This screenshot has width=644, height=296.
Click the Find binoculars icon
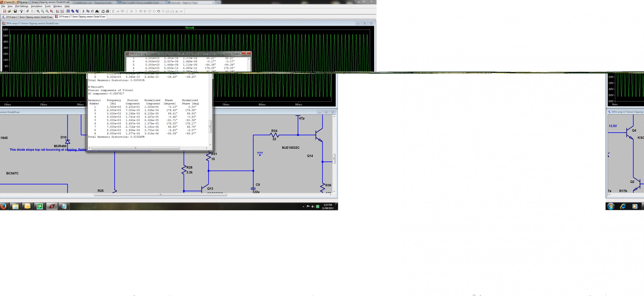(97, 11)
